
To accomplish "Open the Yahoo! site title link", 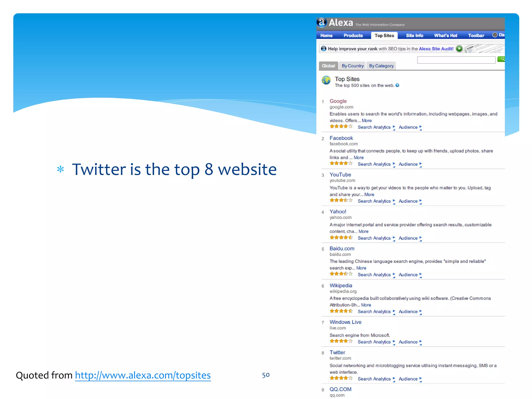I will [338, 212].
